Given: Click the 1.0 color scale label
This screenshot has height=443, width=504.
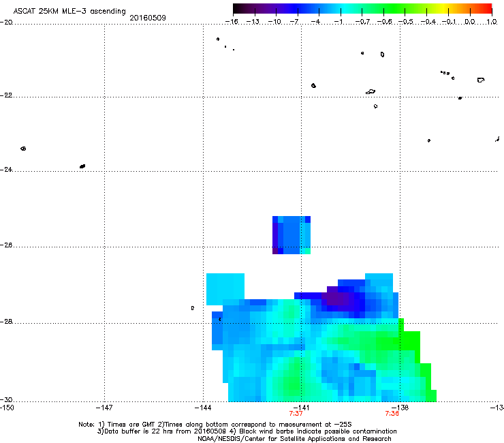Looking at the screenshot, I should tap(492, 22).
